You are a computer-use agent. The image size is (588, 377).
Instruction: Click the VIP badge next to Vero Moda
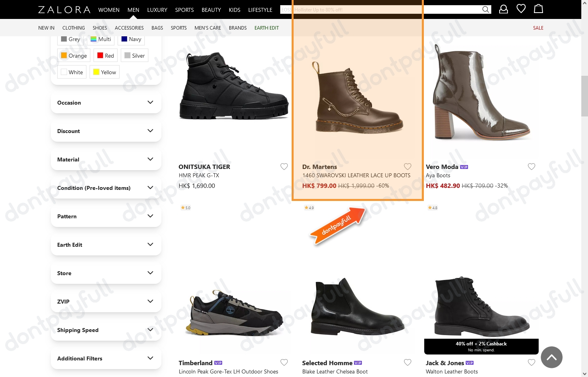(464, 167)
